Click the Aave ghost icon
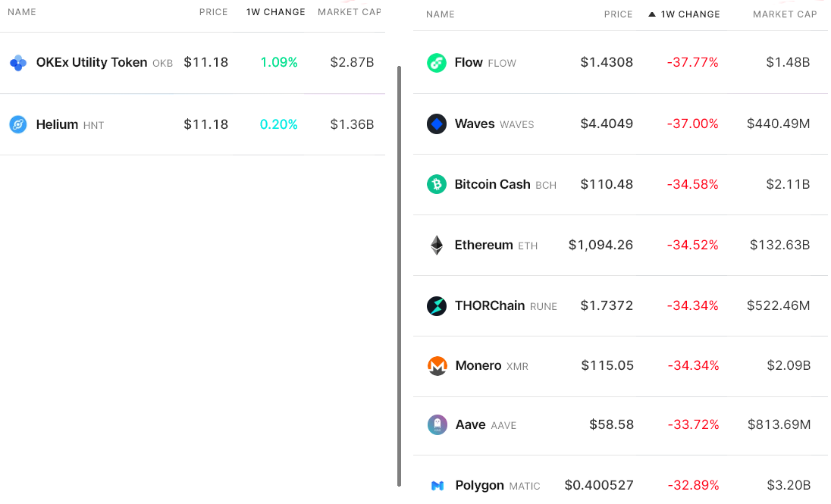 coord(437,424)
